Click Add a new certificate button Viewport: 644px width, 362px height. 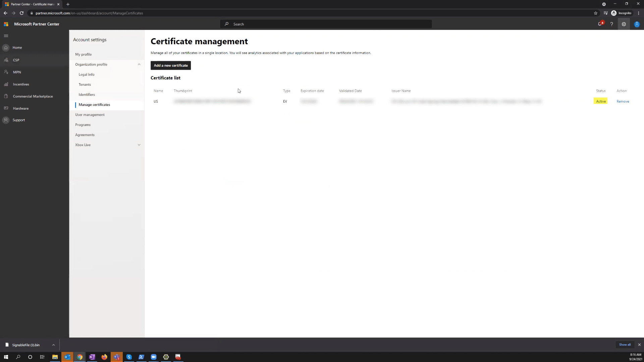[171, 65]
